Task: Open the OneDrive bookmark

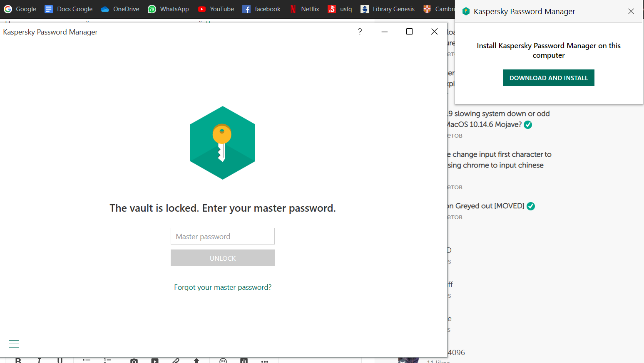Action: [120, 9]
